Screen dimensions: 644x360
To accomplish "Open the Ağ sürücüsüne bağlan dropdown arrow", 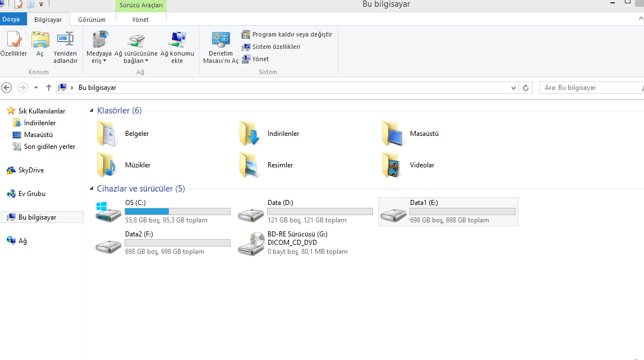I will [146, 61].
